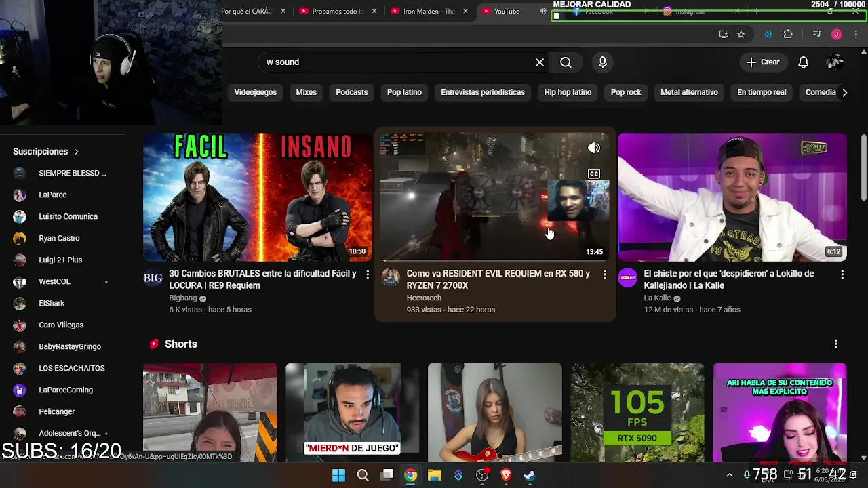Open the '105 FPS RTX 5090' short

[x=637, y=412]
